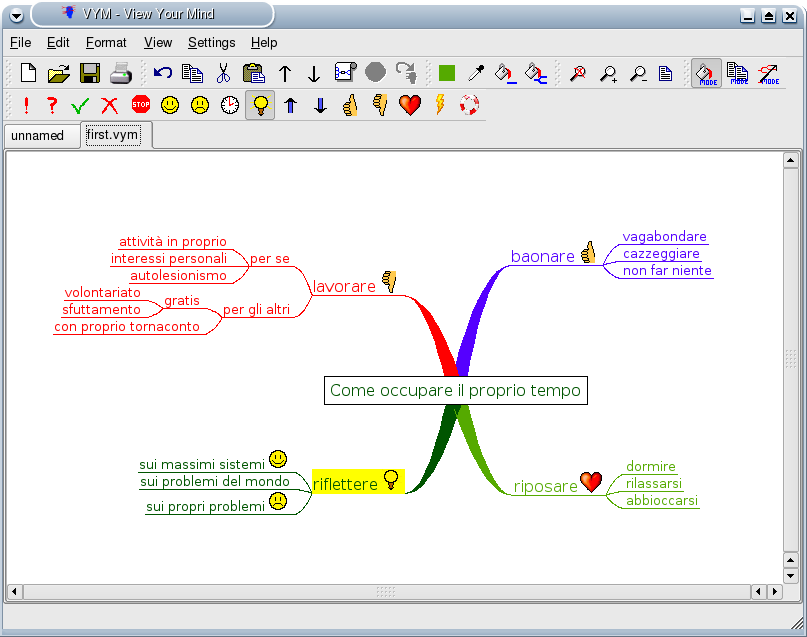Click the green current color swatch
807x637 pixels.
(x=447, y=73)
